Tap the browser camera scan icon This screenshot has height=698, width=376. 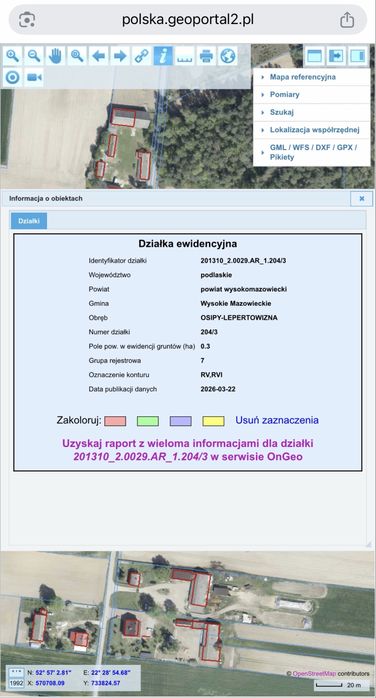[27, 20]
